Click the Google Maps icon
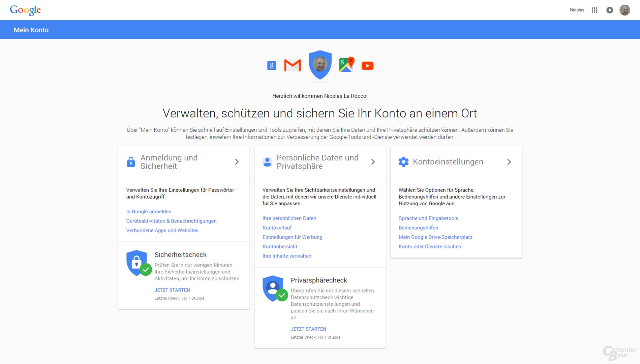 tap(347, 64)
